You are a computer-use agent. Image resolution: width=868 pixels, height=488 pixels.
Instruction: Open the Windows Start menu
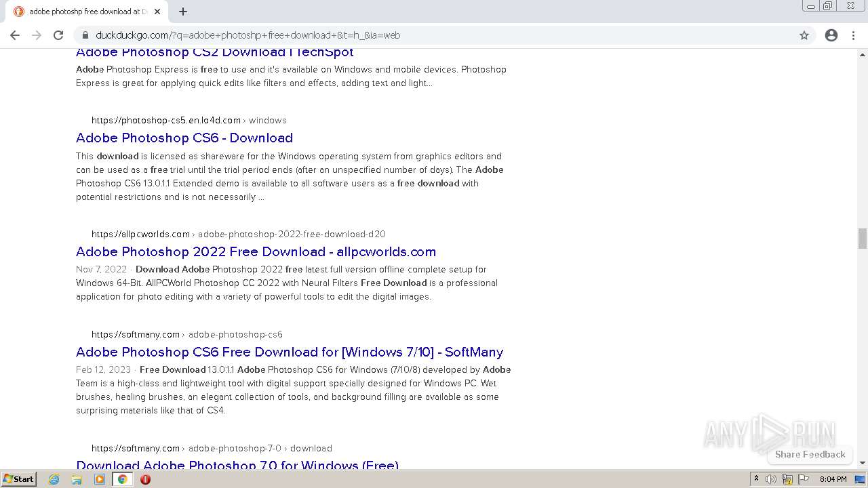coord(19,479)
